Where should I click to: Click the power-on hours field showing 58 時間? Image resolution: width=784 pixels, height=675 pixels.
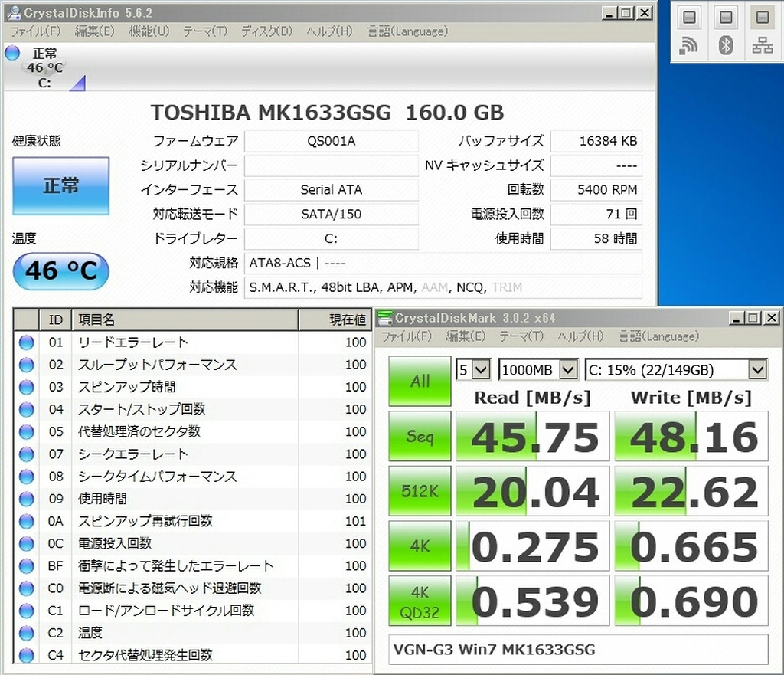click(596, 239)
